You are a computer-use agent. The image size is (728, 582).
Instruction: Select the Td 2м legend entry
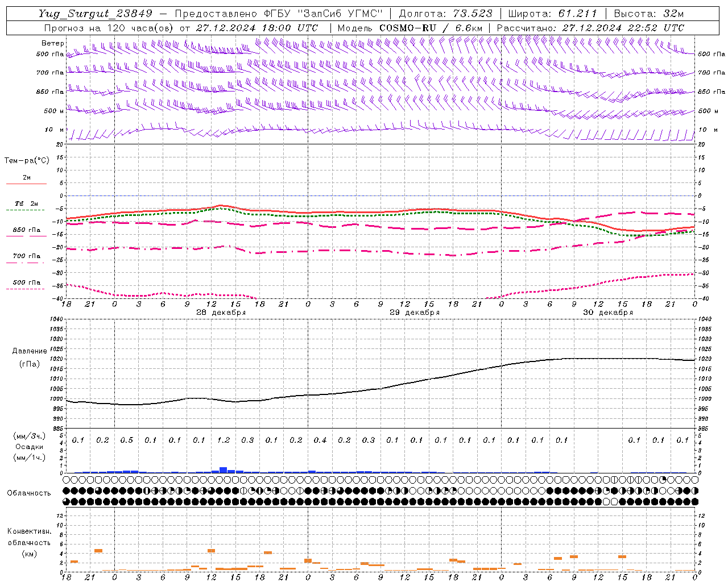(x=27, y=203)
